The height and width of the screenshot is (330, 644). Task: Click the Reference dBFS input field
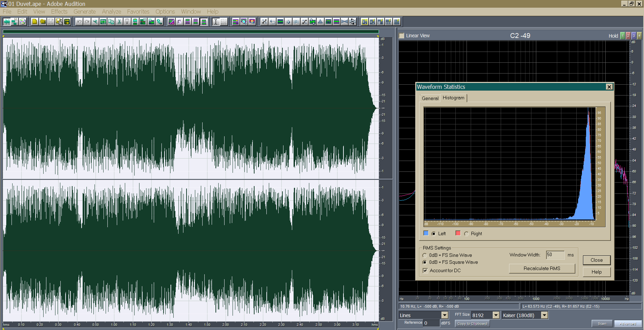(x=431, y=323)
